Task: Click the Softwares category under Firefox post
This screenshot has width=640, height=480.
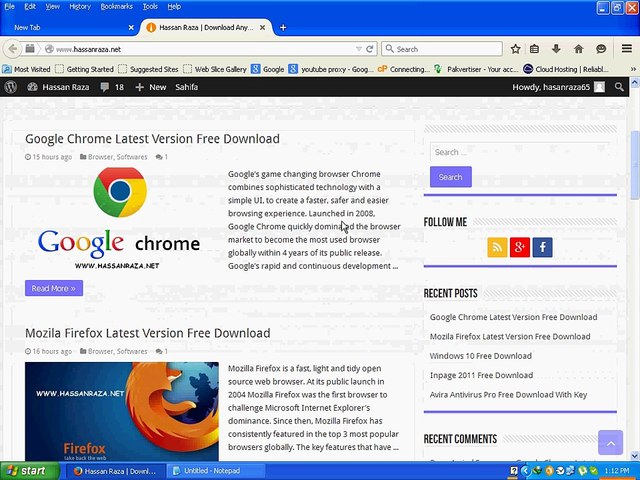Action: point(132,351)
